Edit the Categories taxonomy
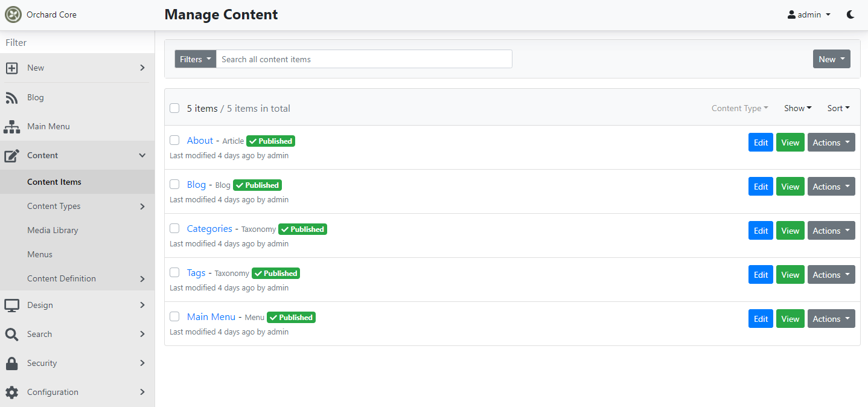 (x=761, y=231)
